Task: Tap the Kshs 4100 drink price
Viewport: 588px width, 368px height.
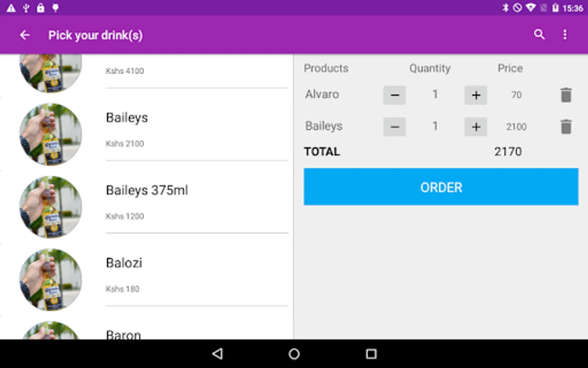Action: 125,71
